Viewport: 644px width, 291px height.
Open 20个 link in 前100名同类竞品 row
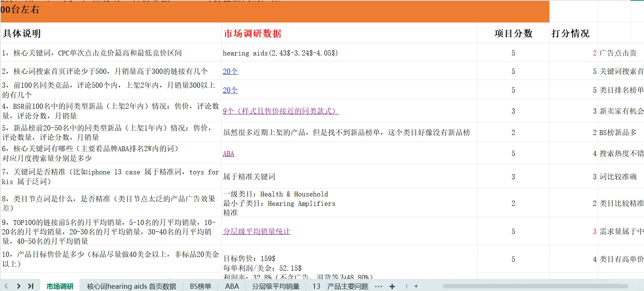(230, 90)
